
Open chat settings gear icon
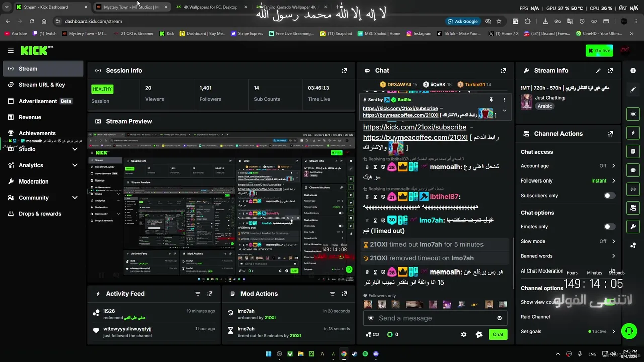point(464,335)
